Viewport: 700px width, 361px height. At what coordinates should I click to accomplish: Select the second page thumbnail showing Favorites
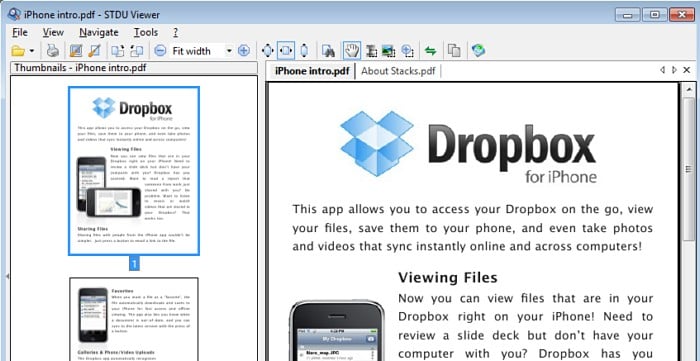pyautogui.click(x=134, y=319)
